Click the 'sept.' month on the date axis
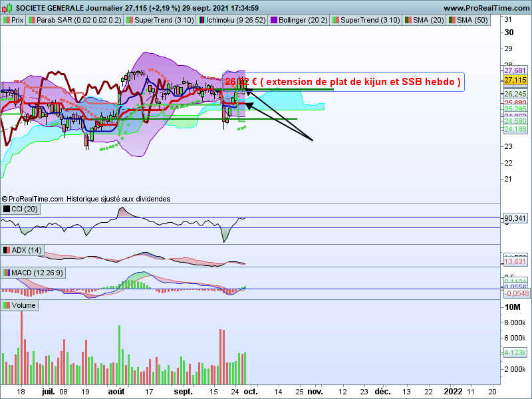Screen dimensions: 532x399 (x=184, y=392)
